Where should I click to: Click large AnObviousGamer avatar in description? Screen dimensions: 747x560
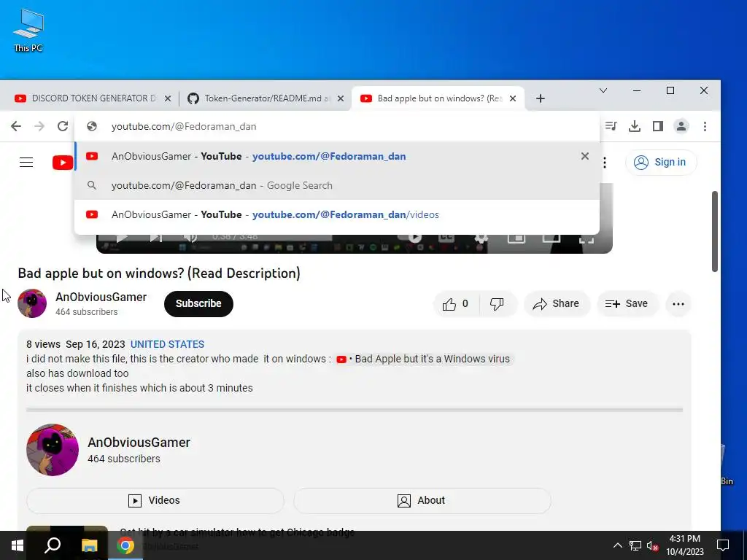pyautogui.click(x=53, y=450)
